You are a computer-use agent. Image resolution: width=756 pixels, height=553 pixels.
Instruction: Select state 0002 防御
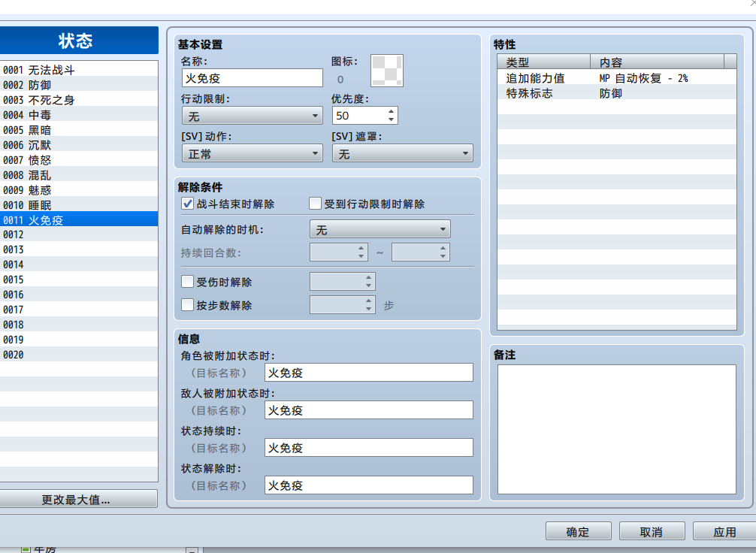click(79, 85)
